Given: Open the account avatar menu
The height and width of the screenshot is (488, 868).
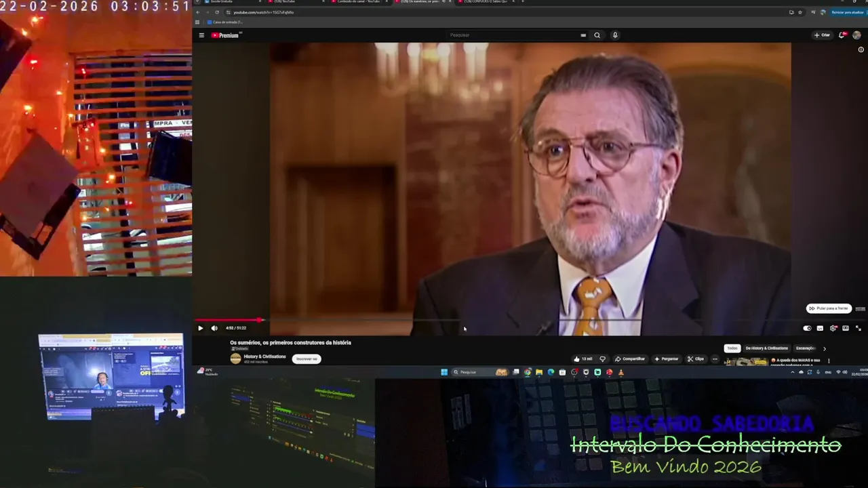Looking at the screenshot, I should pos(857,35).
